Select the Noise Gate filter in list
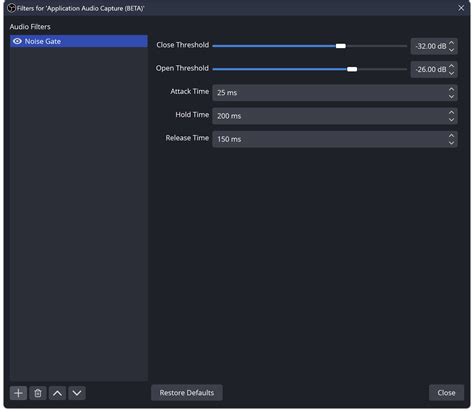 [79, 41]
